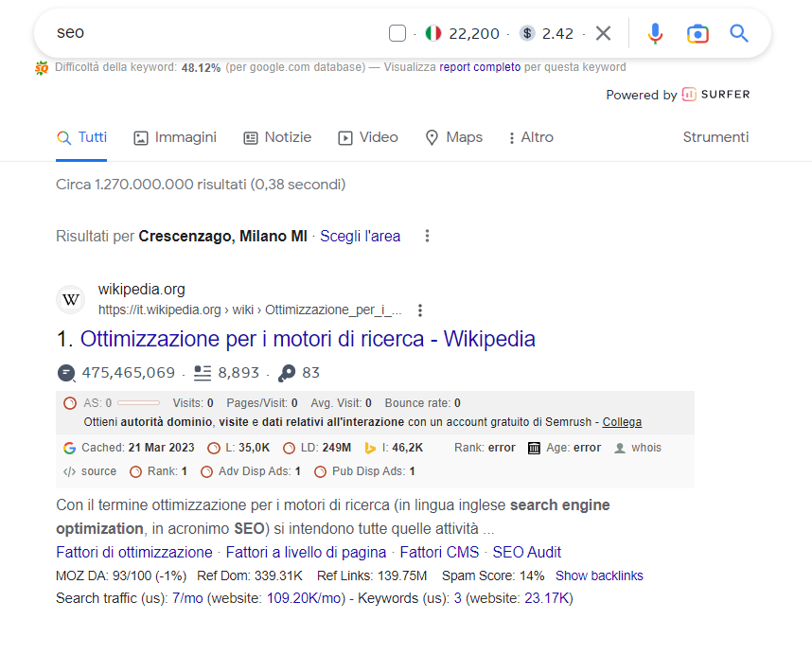The image size is (812, 655).
Task: Click the Italian flag volume icon
Action: point(432,33)
